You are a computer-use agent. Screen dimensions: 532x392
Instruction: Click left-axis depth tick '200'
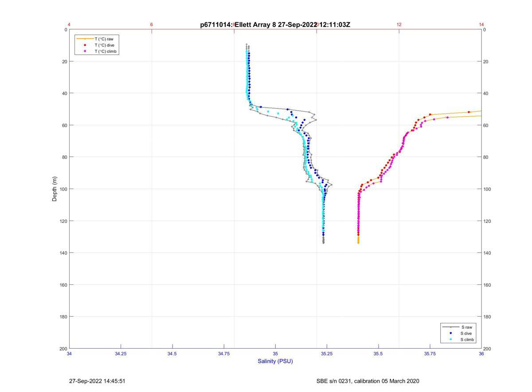(x=63, y=349)
